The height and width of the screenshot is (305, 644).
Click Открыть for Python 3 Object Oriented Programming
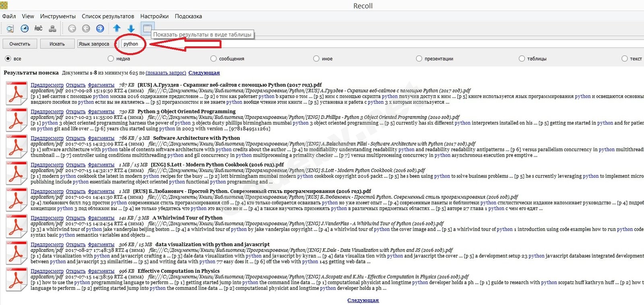76,112
